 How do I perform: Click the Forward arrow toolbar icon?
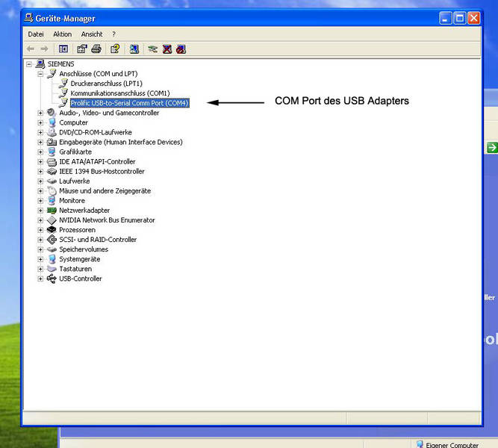pos(45,49)
